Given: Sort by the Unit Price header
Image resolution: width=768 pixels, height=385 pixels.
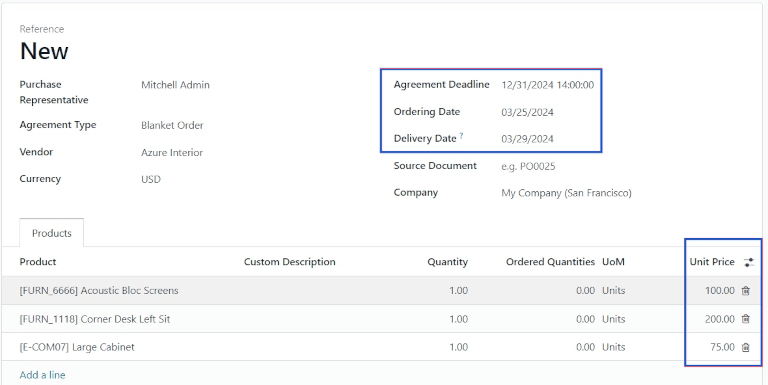Looking at the screenshot, I should (712, 262).
